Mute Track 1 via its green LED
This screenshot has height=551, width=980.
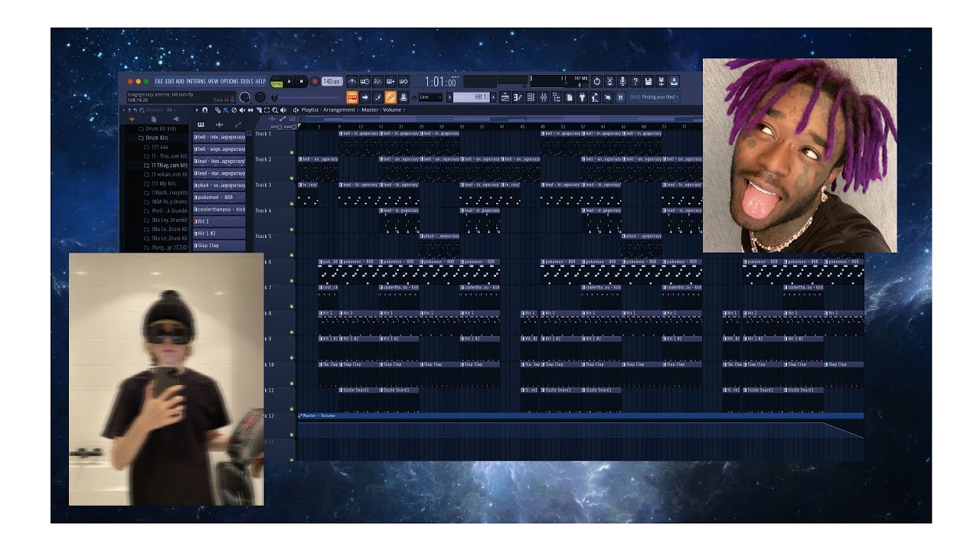coord(292,152)
